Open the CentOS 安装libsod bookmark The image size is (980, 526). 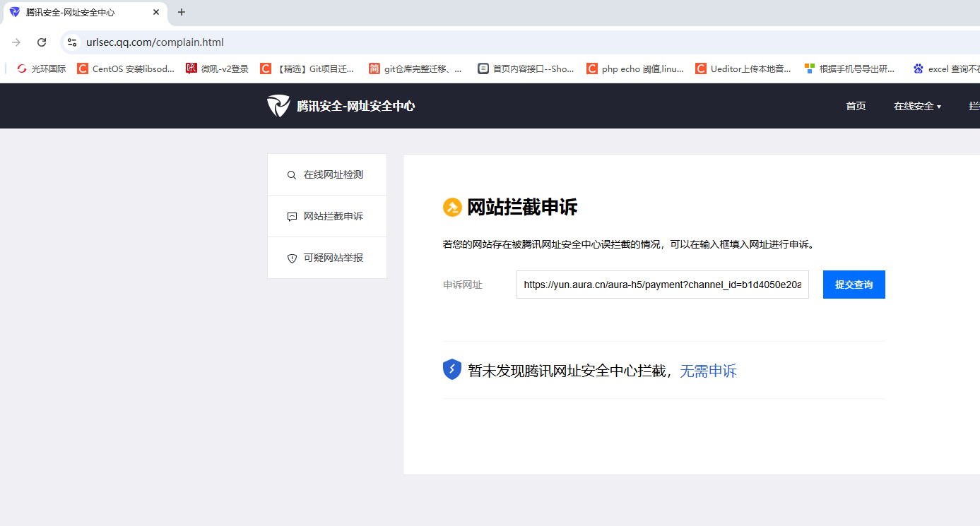(x=126, y=68)
